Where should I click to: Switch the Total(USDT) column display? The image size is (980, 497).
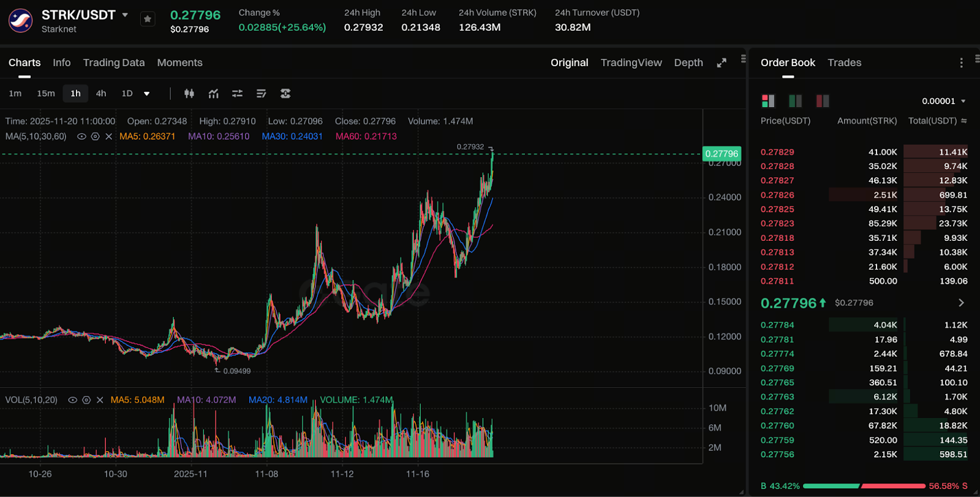pyautogui.click(x=964, y=121)
